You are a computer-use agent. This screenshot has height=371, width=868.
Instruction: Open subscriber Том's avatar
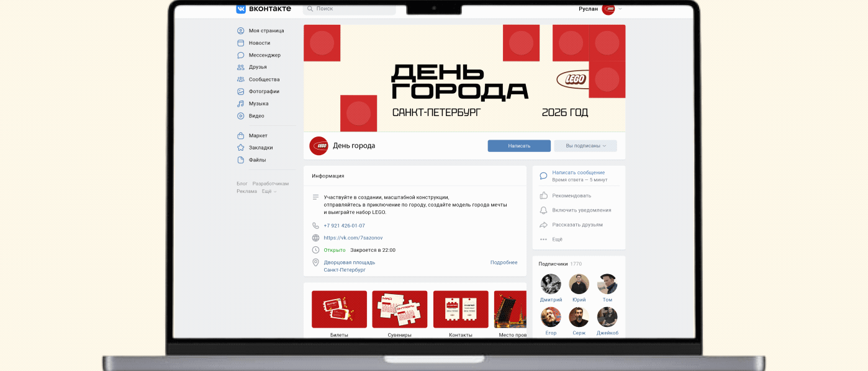pos(607,284)
